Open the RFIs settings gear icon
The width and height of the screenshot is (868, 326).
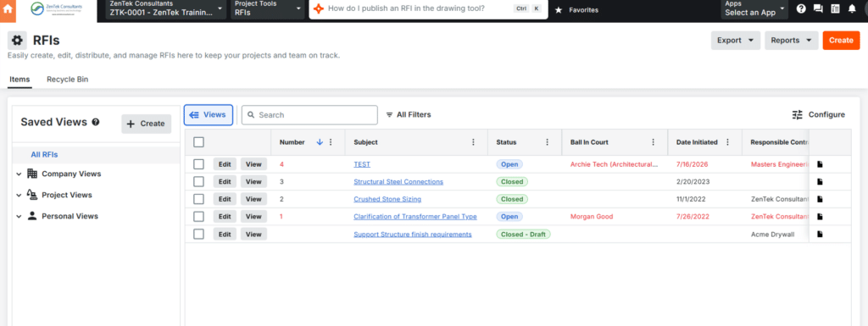click(x=17, y=41)
